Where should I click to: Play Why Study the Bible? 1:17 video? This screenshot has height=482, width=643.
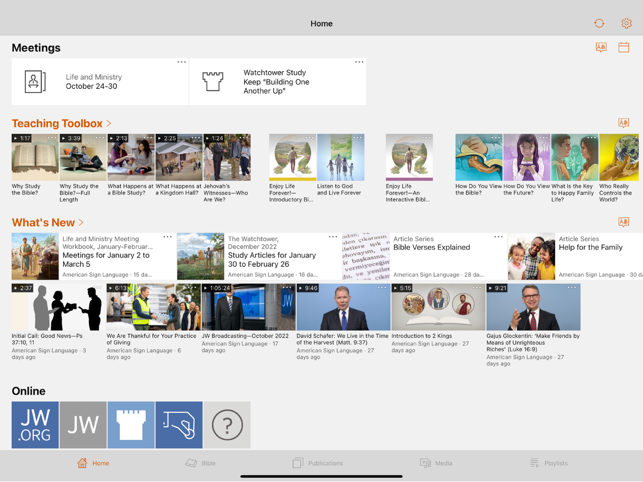[35, 158]
